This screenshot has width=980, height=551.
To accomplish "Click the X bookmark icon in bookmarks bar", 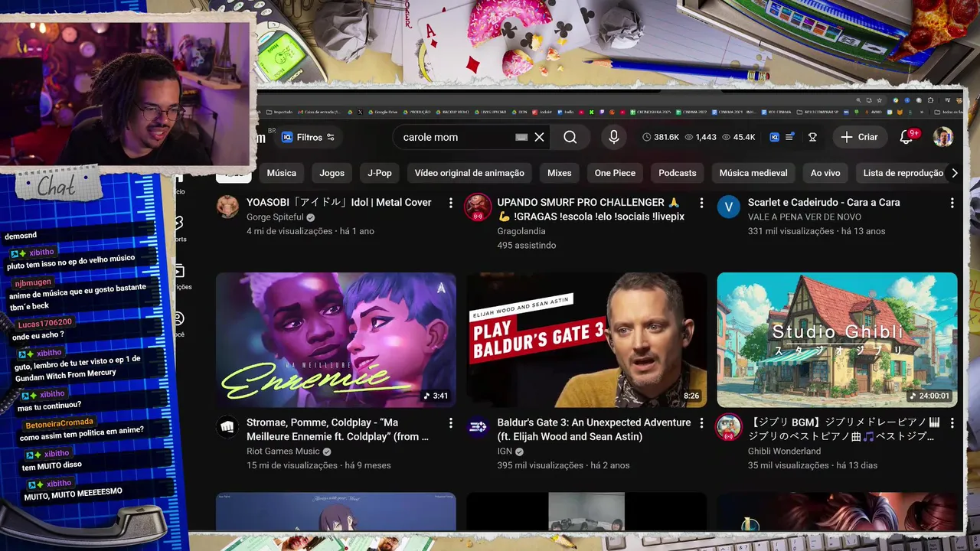I will [360, 112].
